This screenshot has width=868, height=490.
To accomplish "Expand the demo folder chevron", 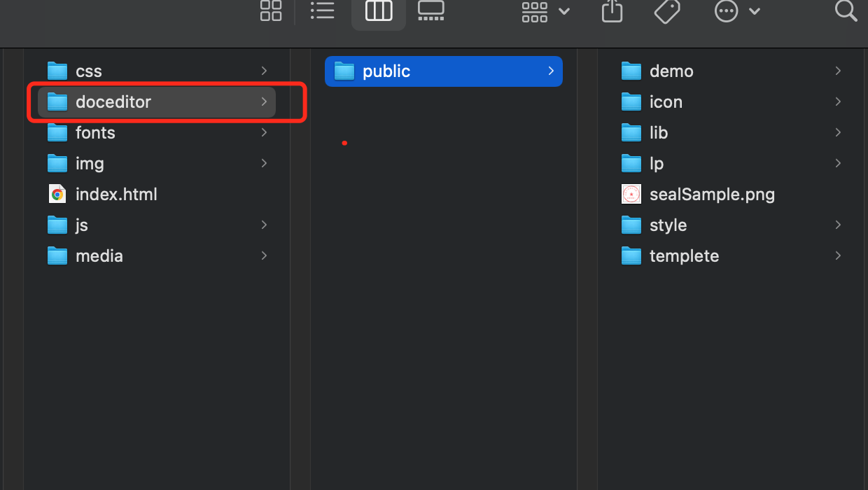I will pos(838,71).
